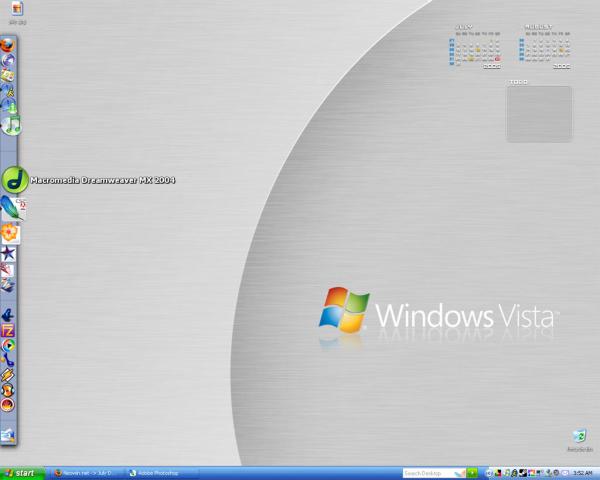Open the red flame dock icon
Screen dimensions: 600x480
(x=8, y=405)
